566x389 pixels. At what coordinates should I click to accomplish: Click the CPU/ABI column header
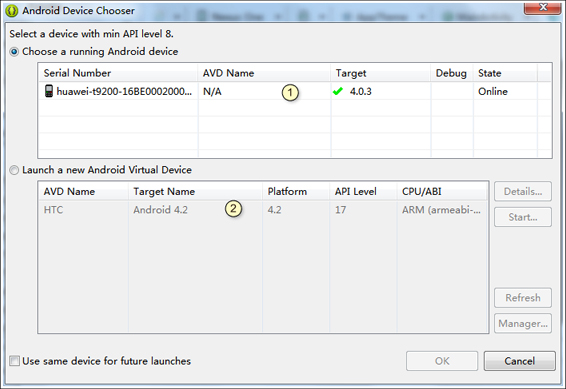[443, 191]
